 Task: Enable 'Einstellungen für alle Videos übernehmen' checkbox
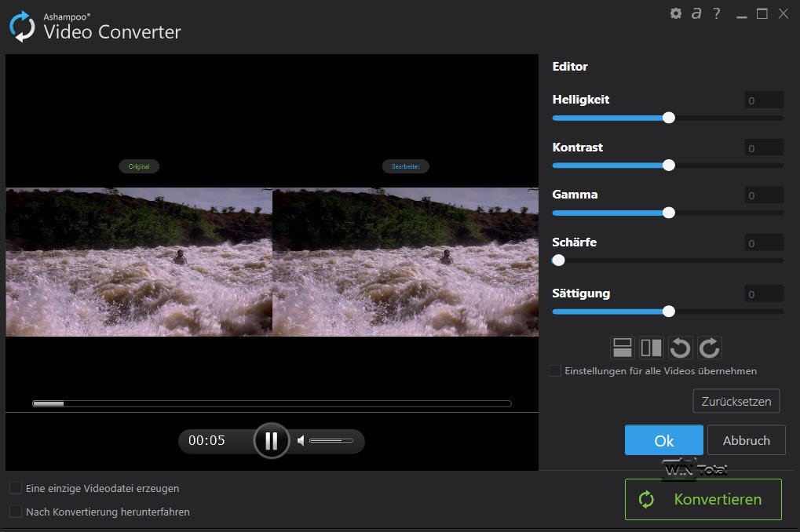pyautogui.click(x=555, y=370)
